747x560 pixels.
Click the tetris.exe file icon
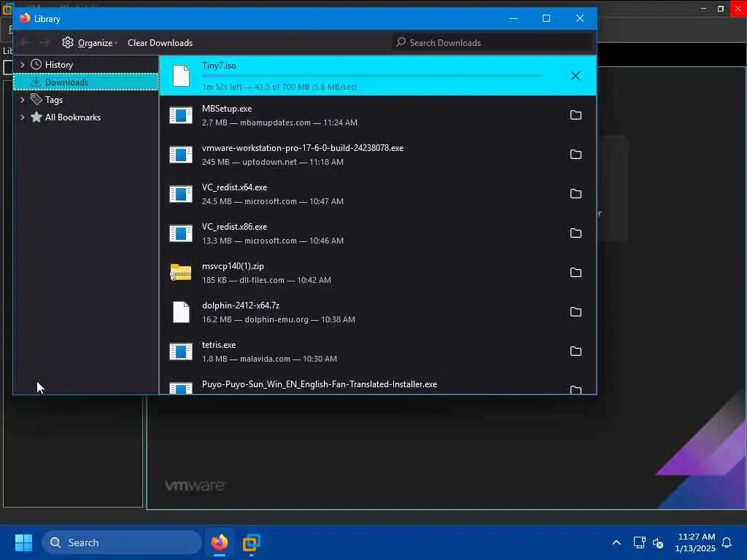point(181,351)
